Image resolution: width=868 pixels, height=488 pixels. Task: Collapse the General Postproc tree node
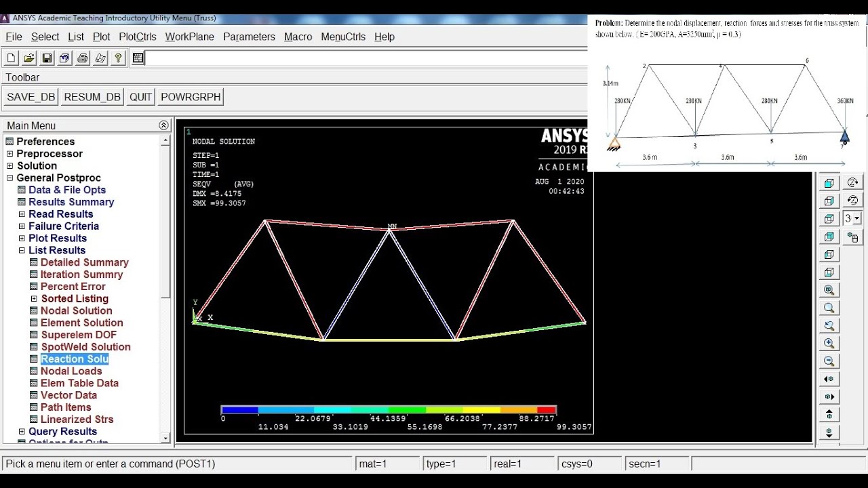coord(9,178)
